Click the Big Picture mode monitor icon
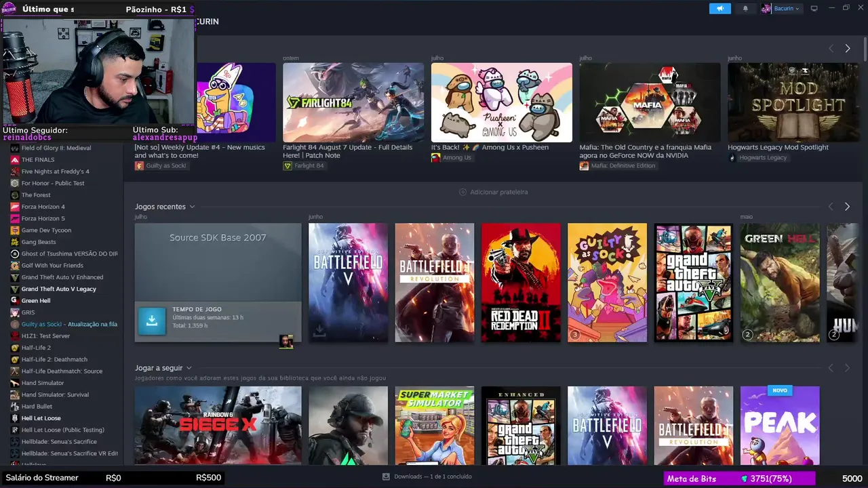Screen dimensions: 868x488 click(x=814, y=9)
